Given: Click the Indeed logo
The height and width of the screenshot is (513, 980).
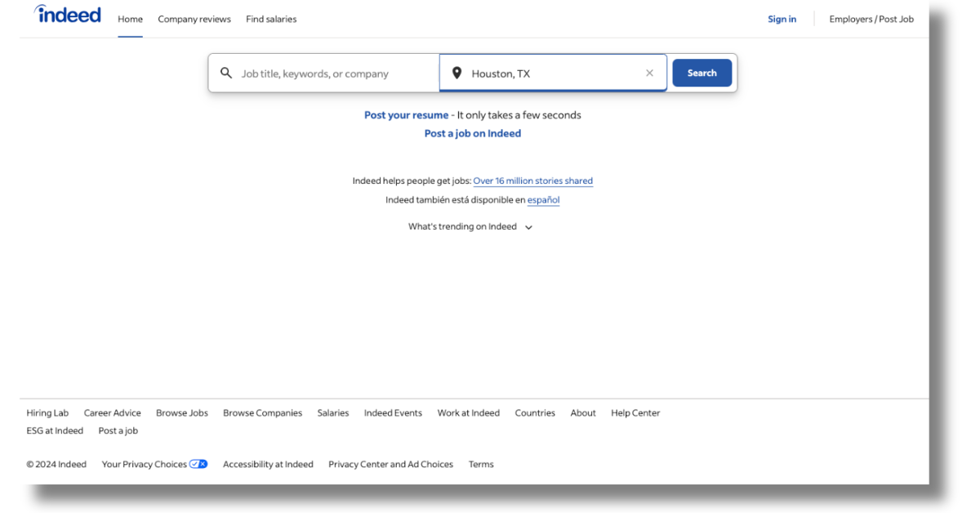Looking at the screenshot, I should [67, 14].
